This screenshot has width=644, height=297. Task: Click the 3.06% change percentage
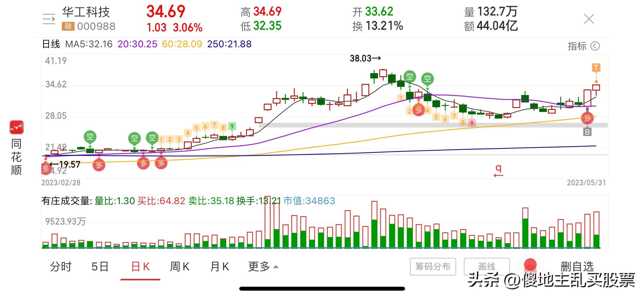(188, 27)
